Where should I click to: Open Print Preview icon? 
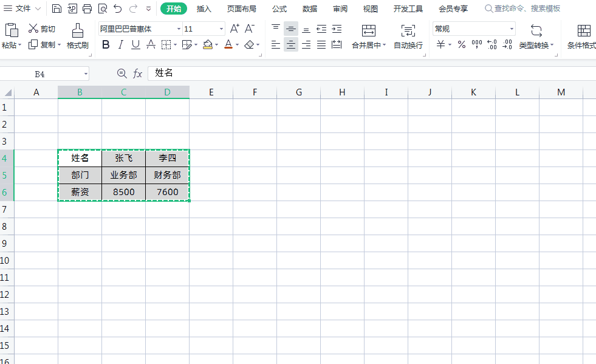pos(102,9)
